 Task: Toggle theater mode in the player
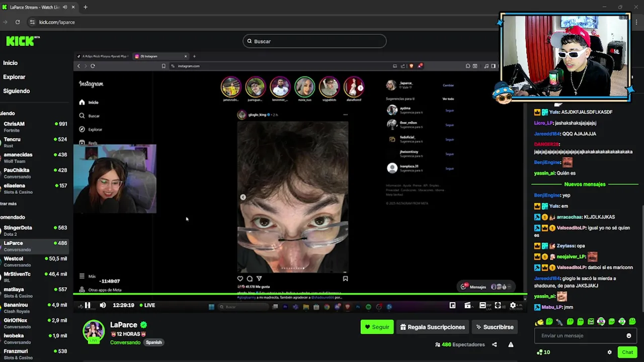(x=482, y=305)
